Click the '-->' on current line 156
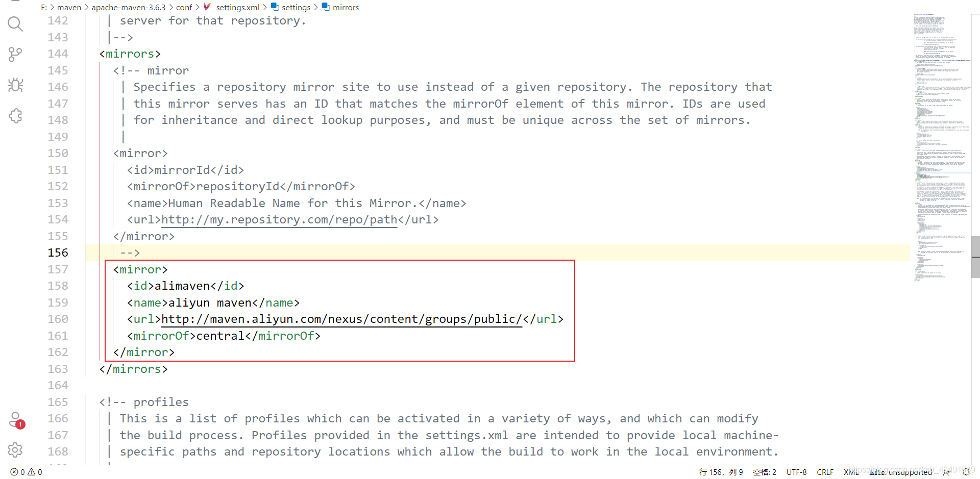 (130, 253)
